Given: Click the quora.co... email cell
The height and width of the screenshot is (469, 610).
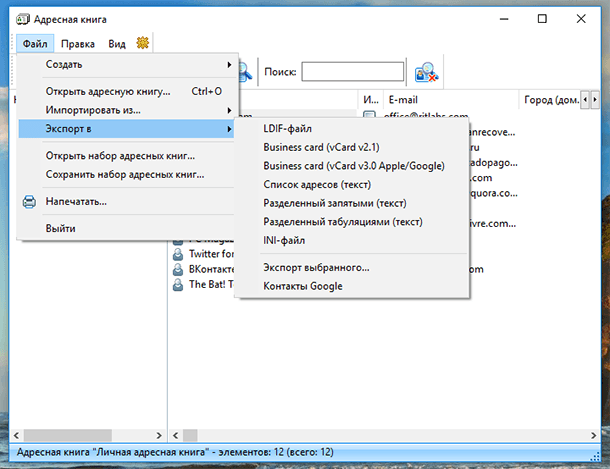Looking at the screenshot, I should click(x=494, y=193).
